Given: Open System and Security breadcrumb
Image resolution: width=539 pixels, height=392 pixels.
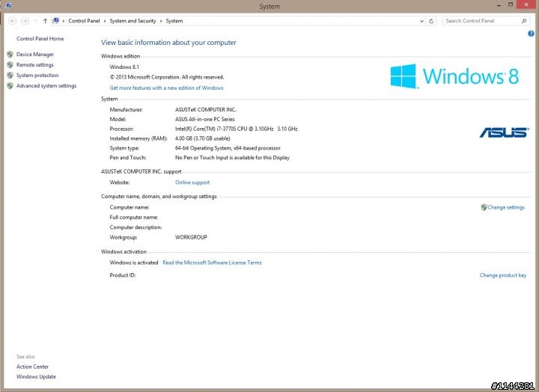Looking at the screenshot, I should 133,21.
